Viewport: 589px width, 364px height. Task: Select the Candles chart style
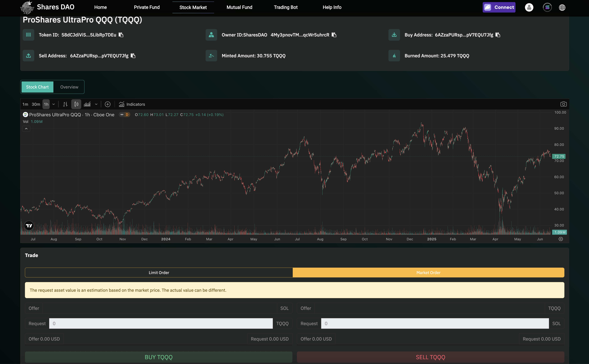pyautogui.click(x=76, y=104)
